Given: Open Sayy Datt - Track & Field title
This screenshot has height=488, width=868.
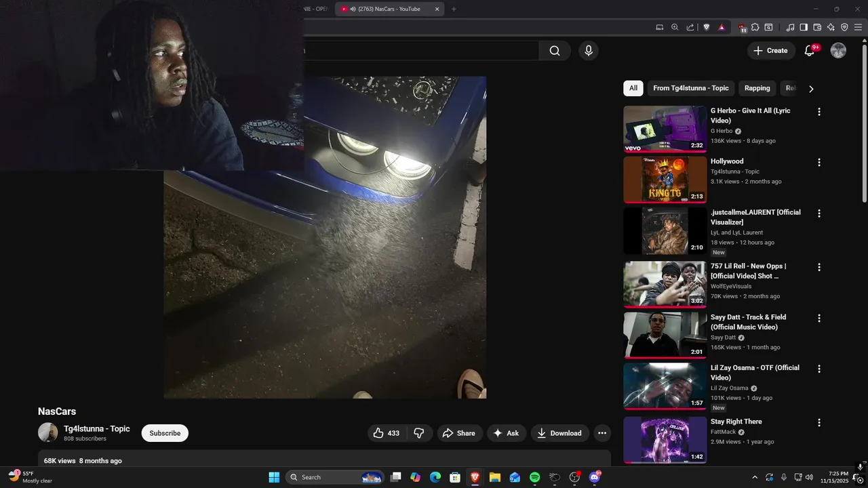Looking at the screenshot, I should click(x=748, y=322).
